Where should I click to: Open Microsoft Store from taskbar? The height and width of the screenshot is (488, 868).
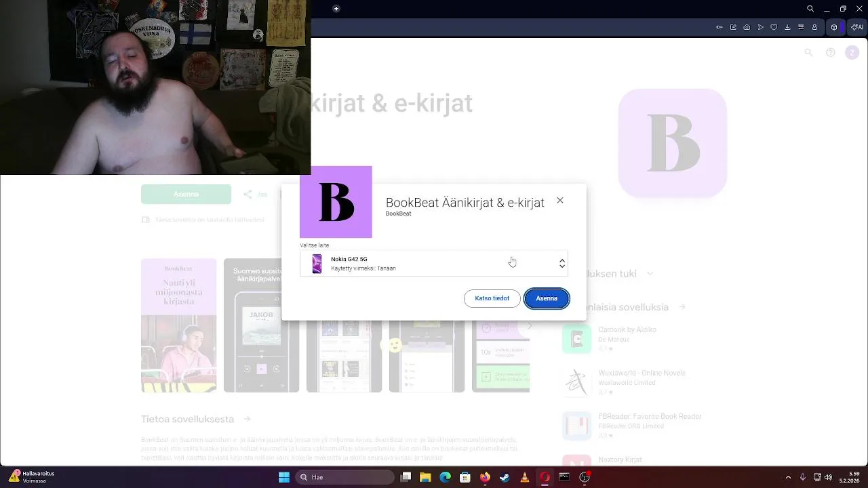pos(465,477)
